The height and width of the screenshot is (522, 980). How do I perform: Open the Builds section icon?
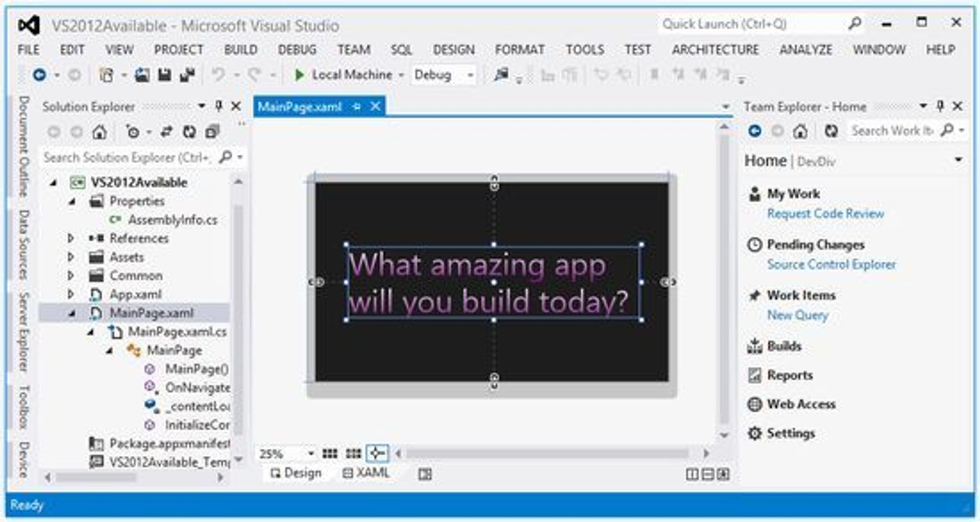755,346
